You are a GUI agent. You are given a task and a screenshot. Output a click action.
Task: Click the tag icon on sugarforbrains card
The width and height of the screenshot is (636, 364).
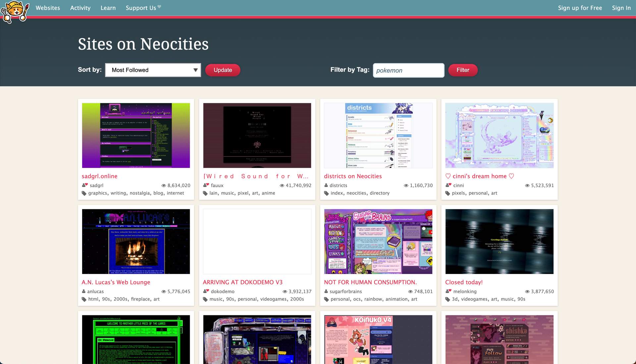[327, 299]
